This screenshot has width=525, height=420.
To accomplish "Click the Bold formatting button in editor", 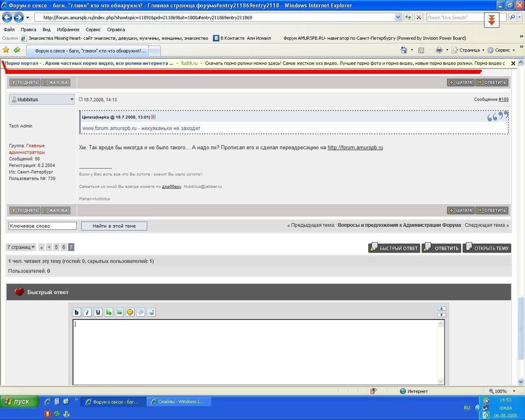I will click(x=77, y=312).
